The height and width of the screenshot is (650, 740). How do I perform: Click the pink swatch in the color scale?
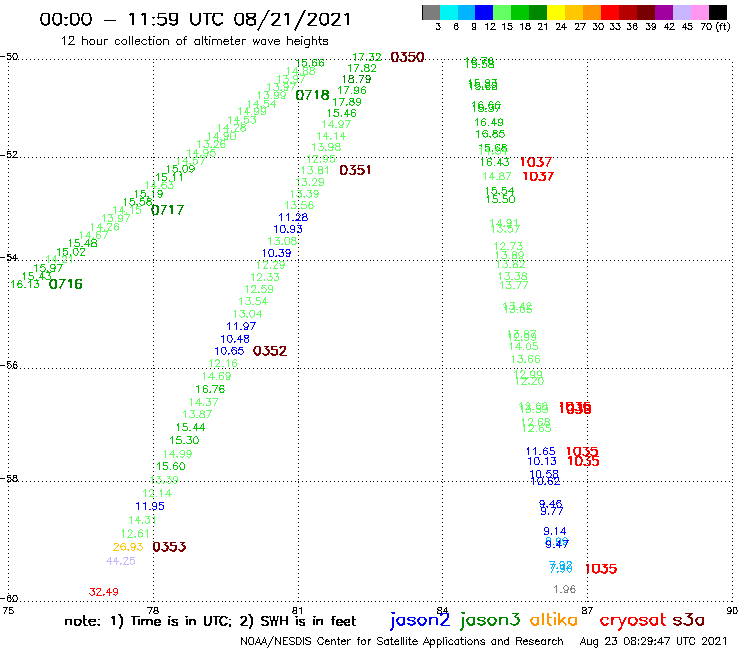(699, 12)
